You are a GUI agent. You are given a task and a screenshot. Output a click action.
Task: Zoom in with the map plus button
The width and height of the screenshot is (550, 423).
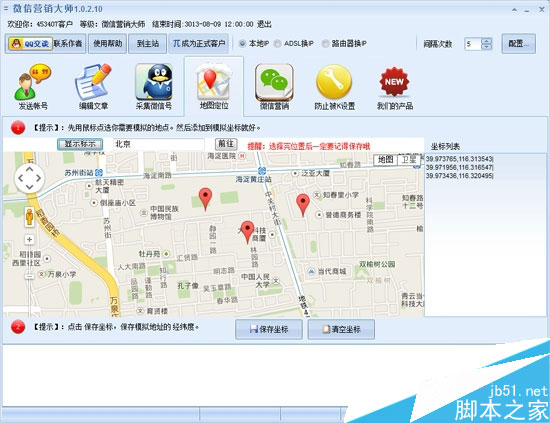click(x=29, y=240)
